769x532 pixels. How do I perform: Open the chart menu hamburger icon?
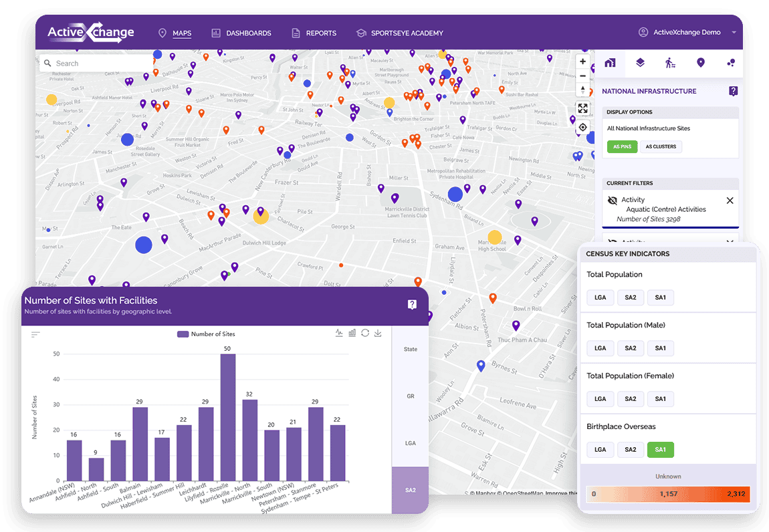(35, 334)
